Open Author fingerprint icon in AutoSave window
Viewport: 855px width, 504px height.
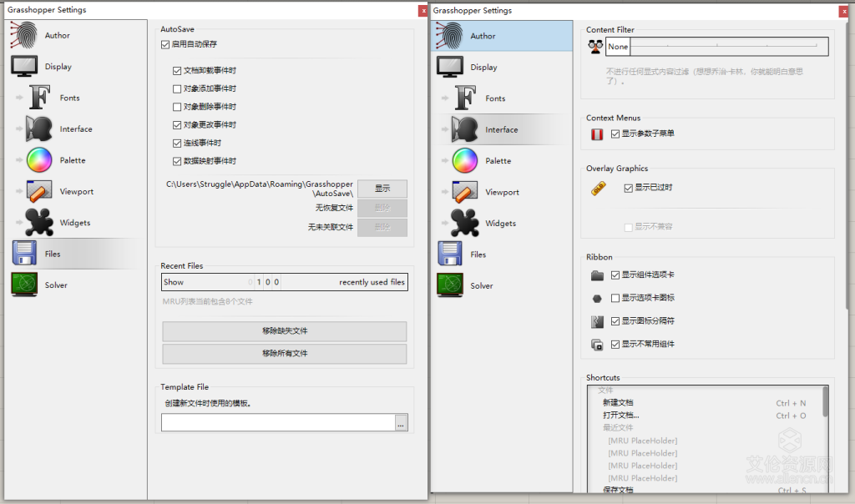click(x=24, y=35)
